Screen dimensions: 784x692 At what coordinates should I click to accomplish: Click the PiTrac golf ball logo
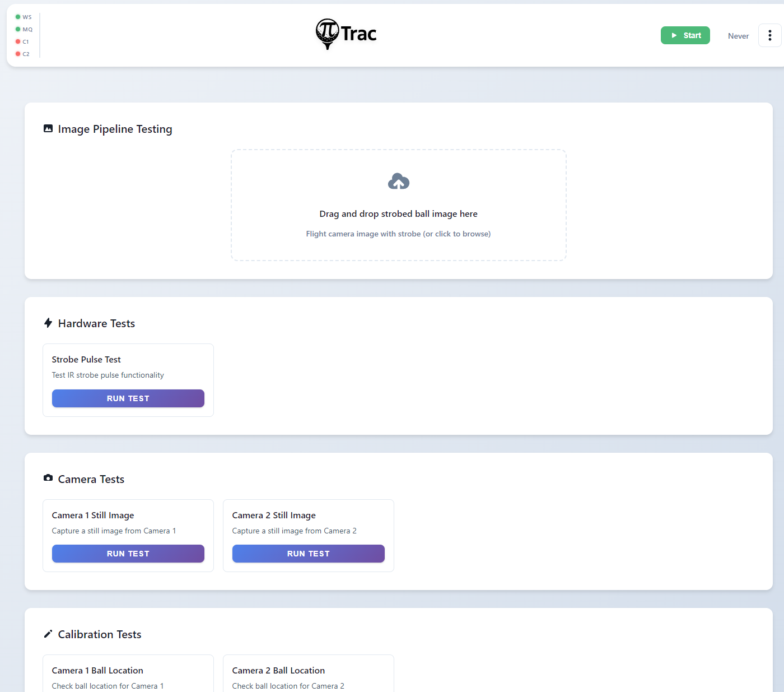point(328,33)
